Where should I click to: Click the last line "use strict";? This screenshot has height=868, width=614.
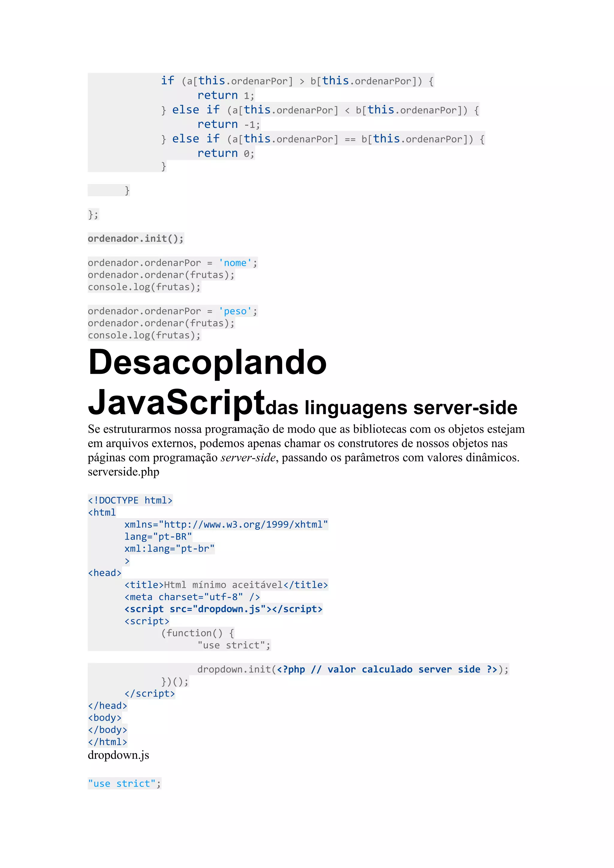click(x=124, y=784)
